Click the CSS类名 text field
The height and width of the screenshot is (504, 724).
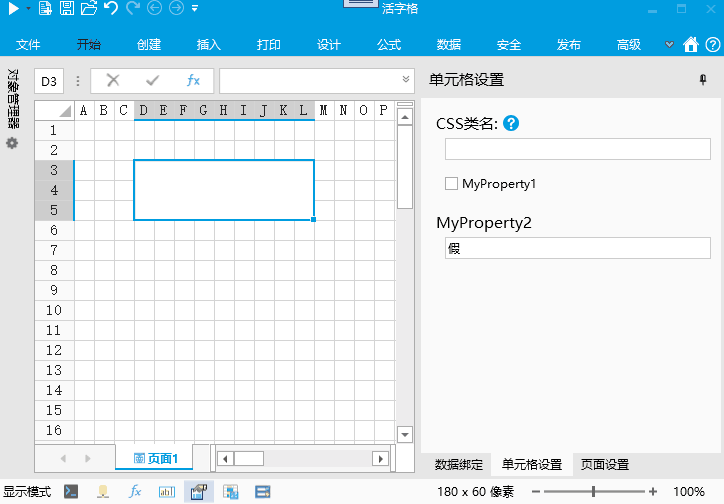click(578, 149)
